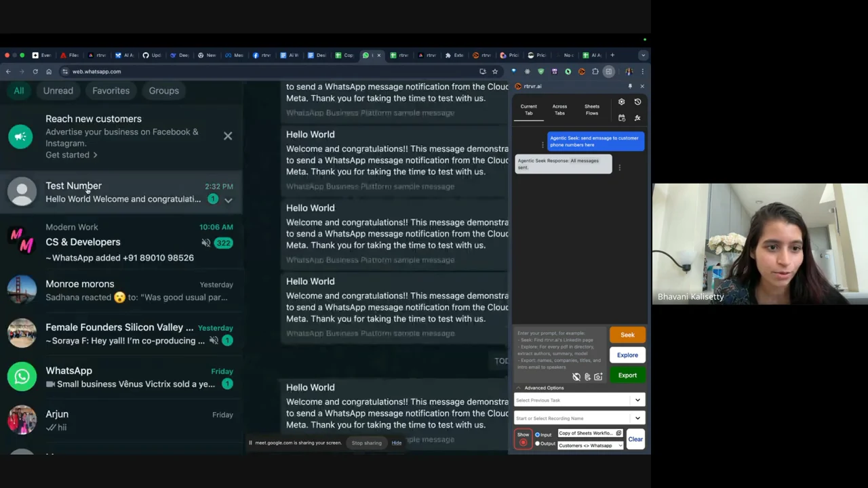This screenshot has height=488, width=868.
Task: Open the Chrome profile avatar
Action: [629, 71]
